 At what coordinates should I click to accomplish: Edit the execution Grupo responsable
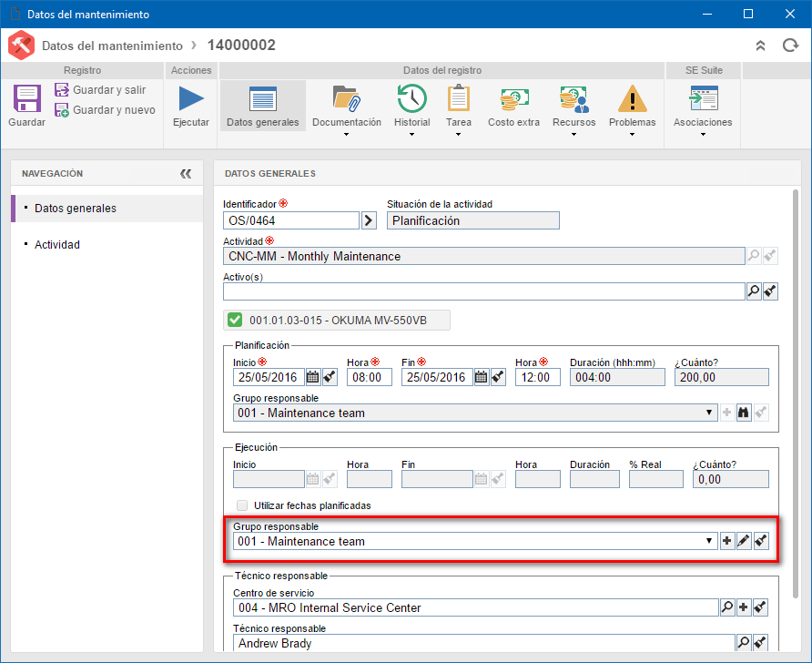click(744, 541)
